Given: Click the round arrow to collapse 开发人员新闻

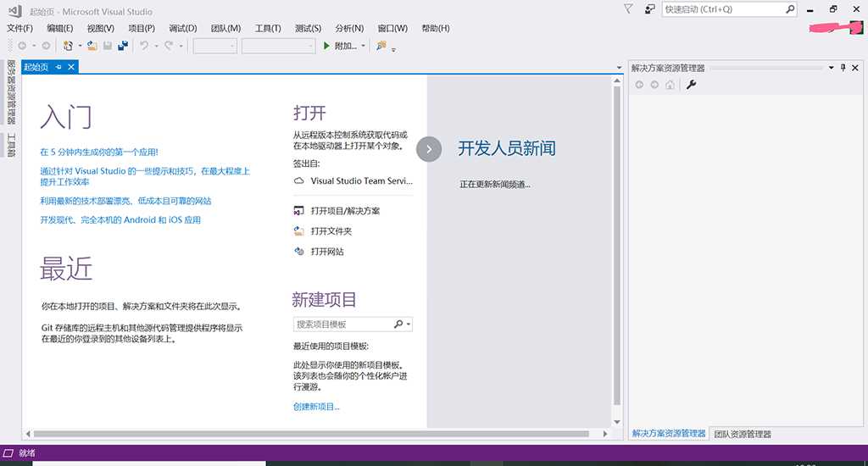Looking at the screenshot, I should pos(429,149).
